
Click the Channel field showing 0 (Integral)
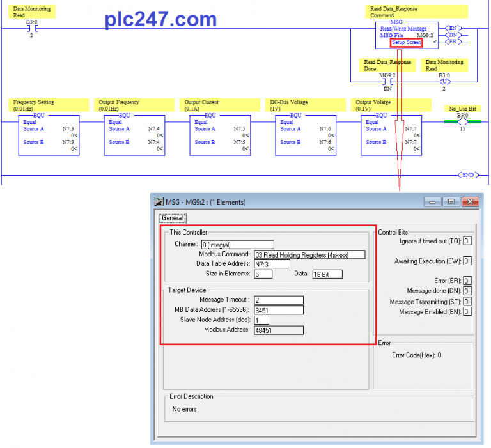point(238,245)
